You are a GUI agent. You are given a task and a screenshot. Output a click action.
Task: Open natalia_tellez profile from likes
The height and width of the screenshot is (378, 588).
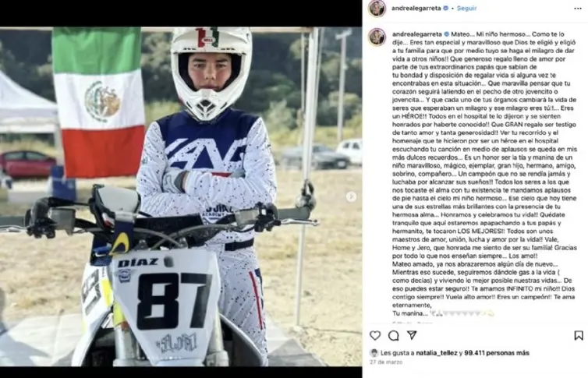437,353
